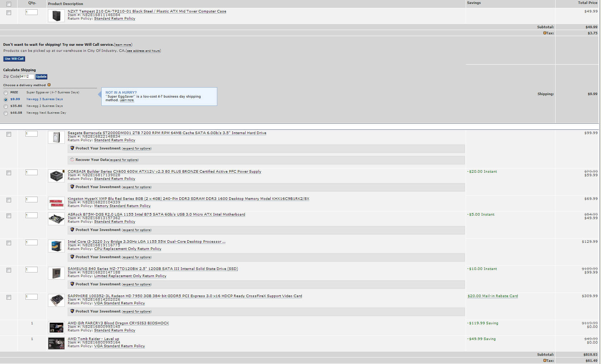The height and width of the screenshot is (364, 601).
Task: Open the Super EggSaver 'Learn more' link
Action: point(127,100)
